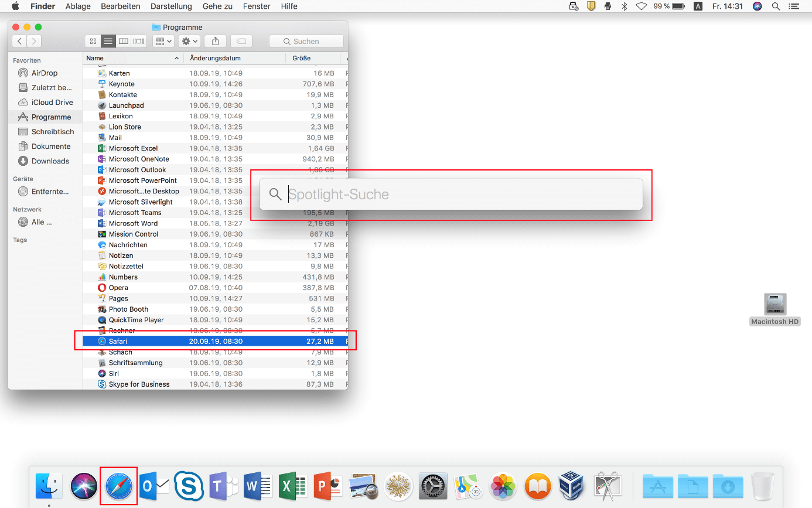
Task: Switch Finder to gallery view
Action: [139, 41]
